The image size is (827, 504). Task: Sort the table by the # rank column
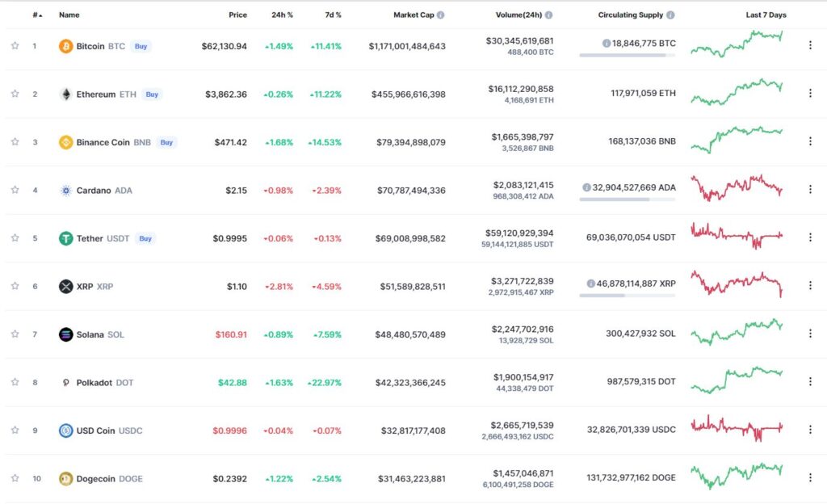tap(37, 15)
